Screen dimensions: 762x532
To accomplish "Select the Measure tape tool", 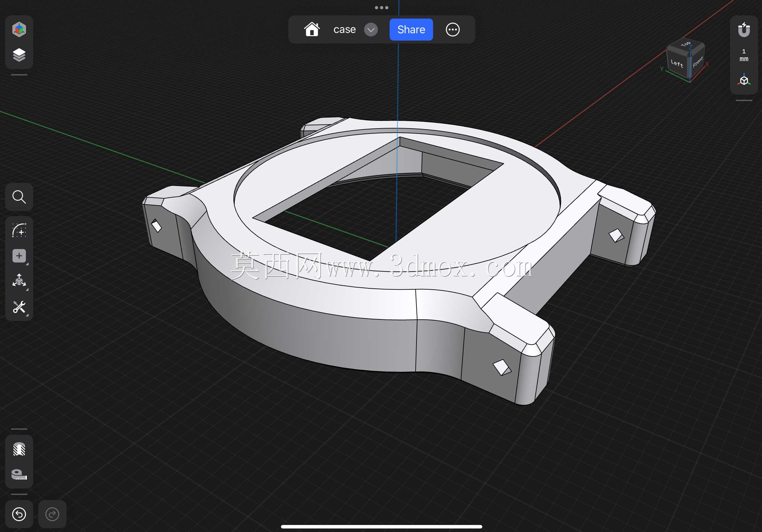I will [x=19, y=474].
